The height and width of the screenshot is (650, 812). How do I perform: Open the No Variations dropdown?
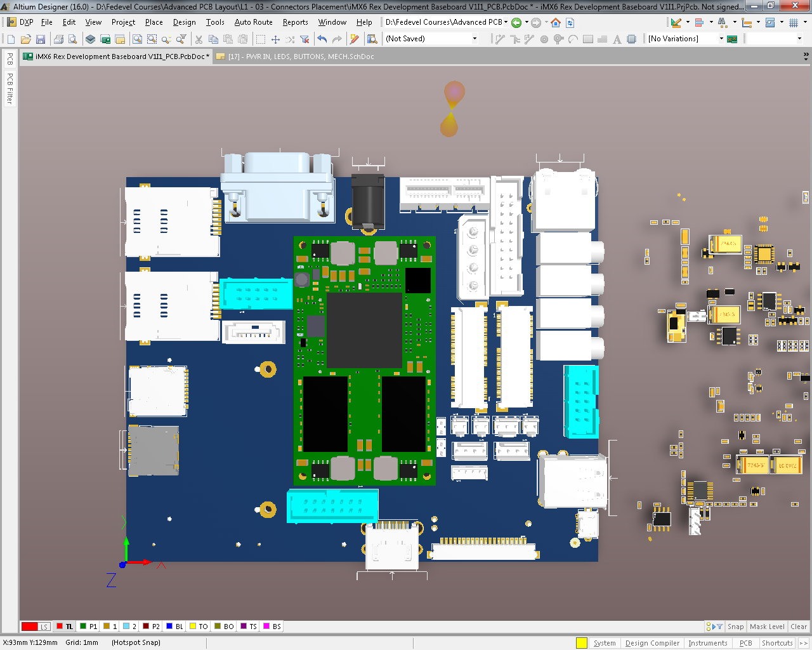(721, 39)
